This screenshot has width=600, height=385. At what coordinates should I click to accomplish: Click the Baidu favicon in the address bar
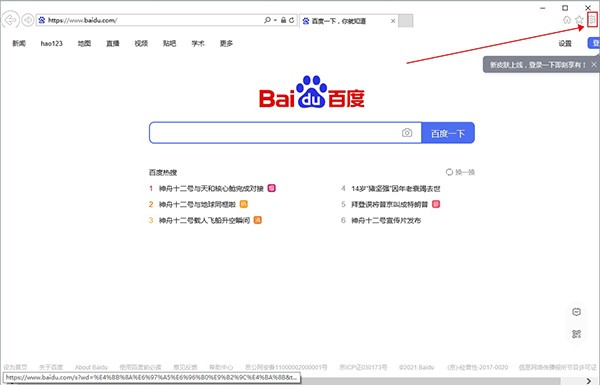click(42, 20)
